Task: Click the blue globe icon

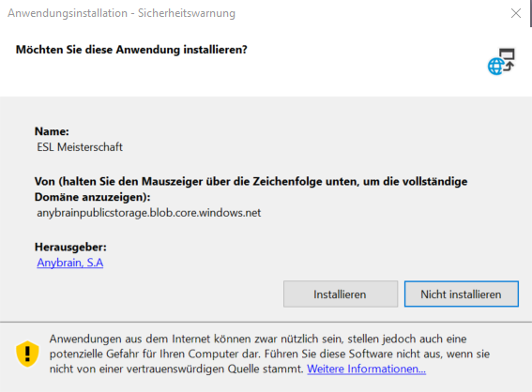Action: (496, 67)
